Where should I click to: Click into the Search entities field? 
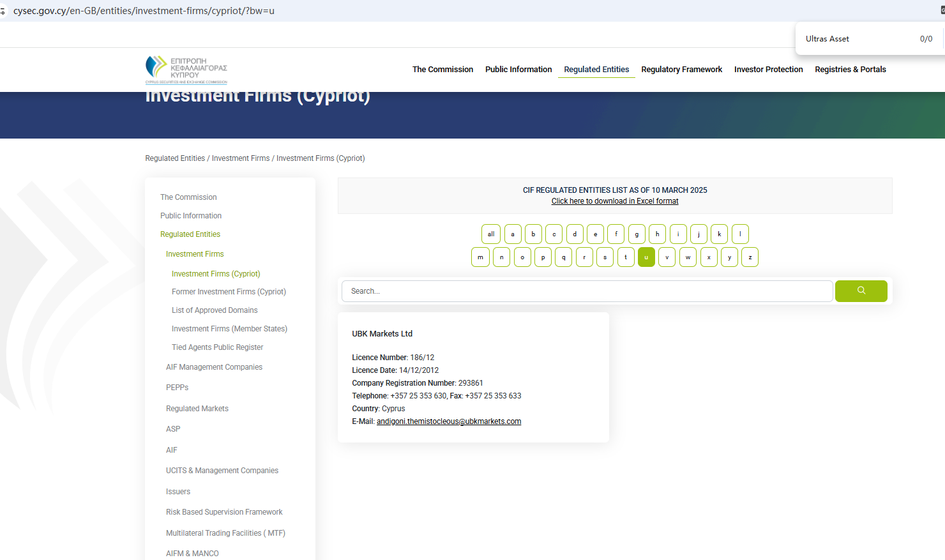pyautogui.click(x=587, y=291)
